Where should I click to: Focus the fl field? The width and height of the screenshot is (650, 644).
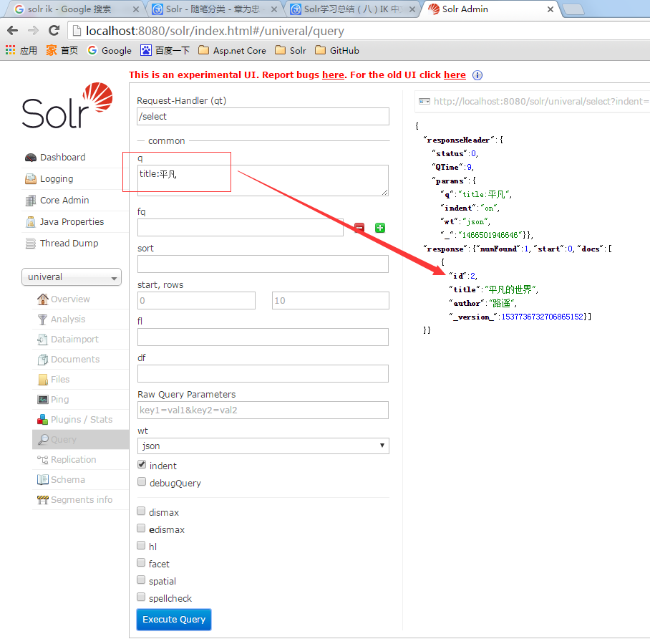pyautogui.click(x=263, y=337)
